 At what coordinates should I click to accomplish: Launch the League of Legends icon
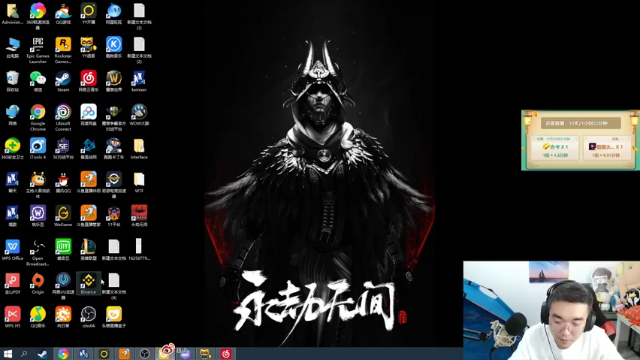[x=88, y=249]
